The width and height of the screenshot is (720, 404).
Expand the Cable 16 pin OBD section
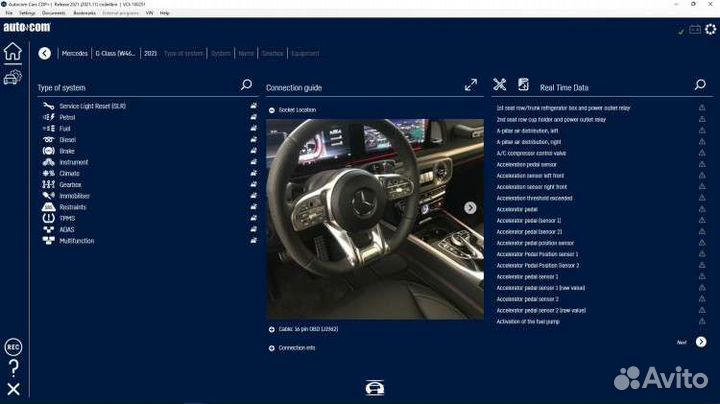point(272,329)
